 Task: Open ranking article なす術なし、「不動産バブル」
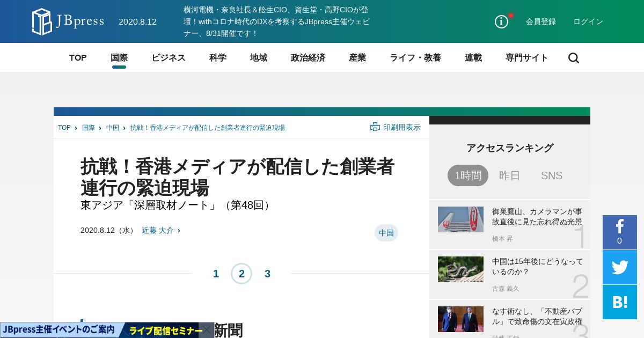tap(537, 316)
